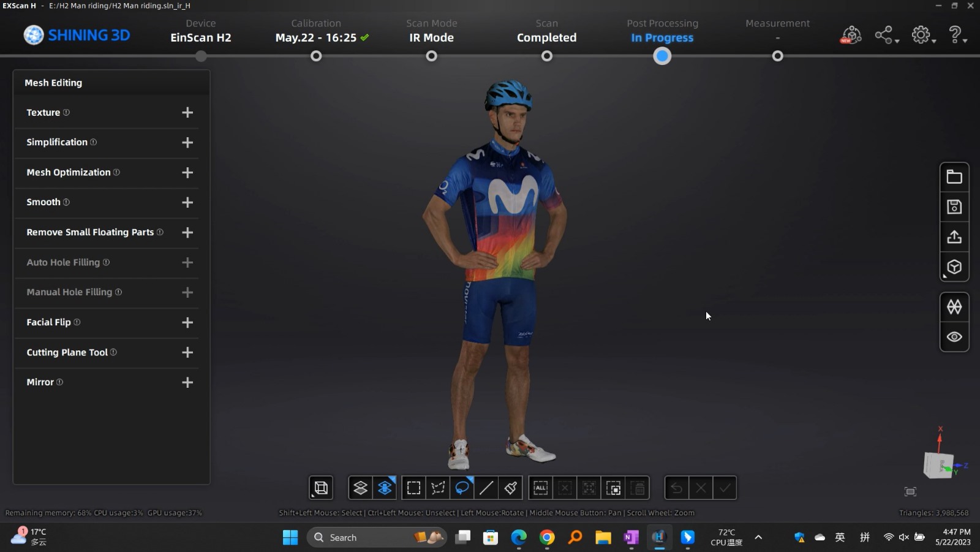Open File Explorer from the taskbar

tap(603, 537)
